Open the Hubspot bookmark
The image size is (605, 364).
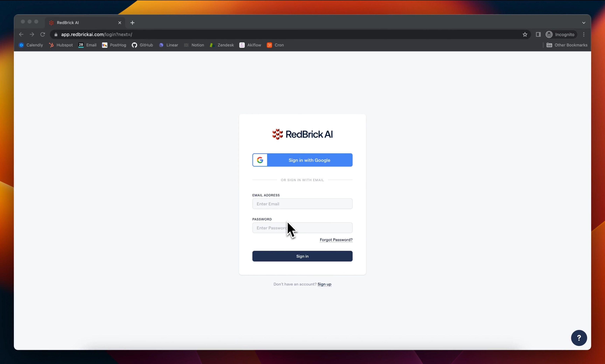(x=61, y=45)
